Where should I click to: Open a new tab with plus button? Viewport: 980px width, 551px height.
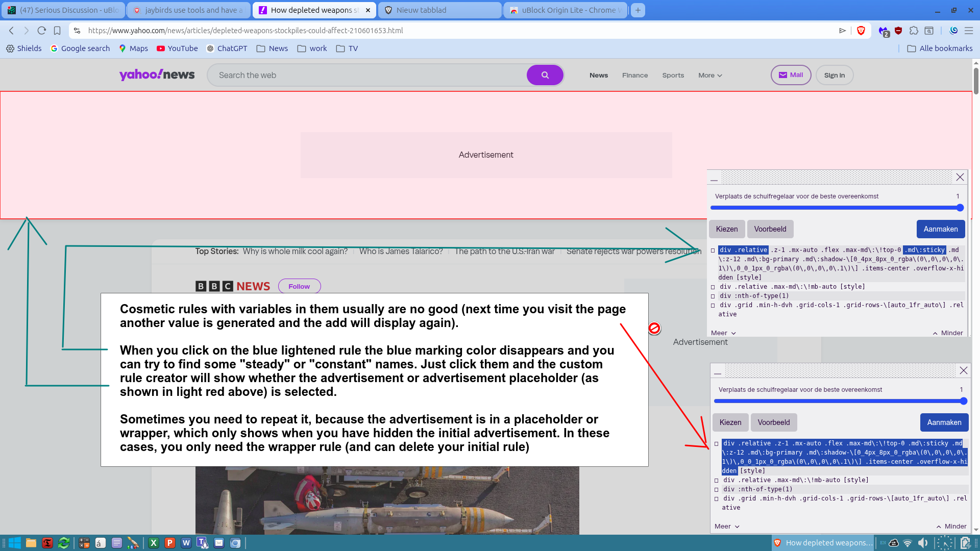click(x=638, y=10)
